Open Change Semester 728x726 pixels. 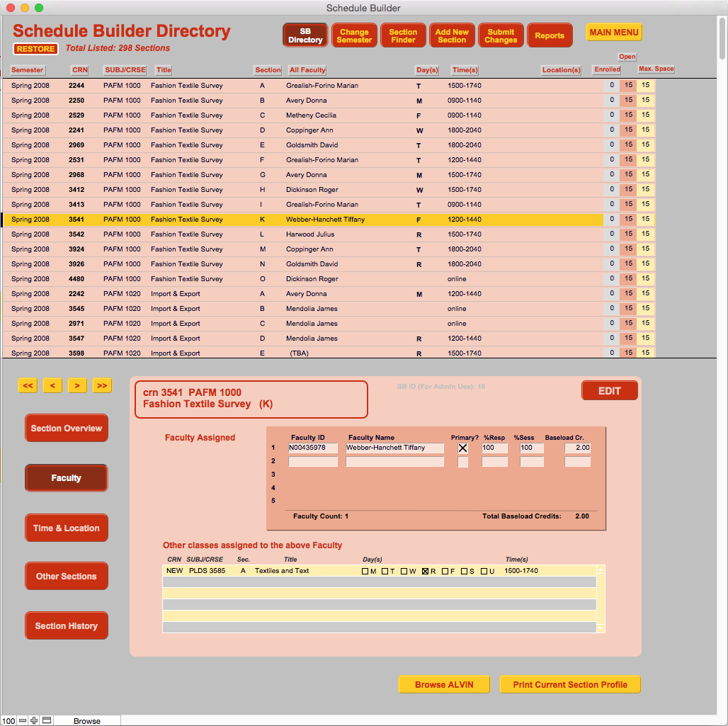pos(354,35)
